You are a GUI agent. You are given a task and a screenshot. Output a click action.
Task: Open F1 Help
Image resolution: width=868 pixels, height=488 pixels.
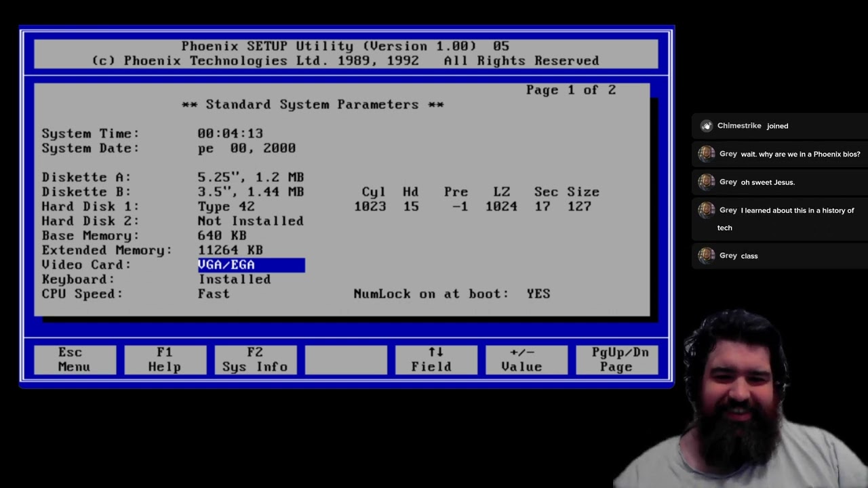point(165,360)
